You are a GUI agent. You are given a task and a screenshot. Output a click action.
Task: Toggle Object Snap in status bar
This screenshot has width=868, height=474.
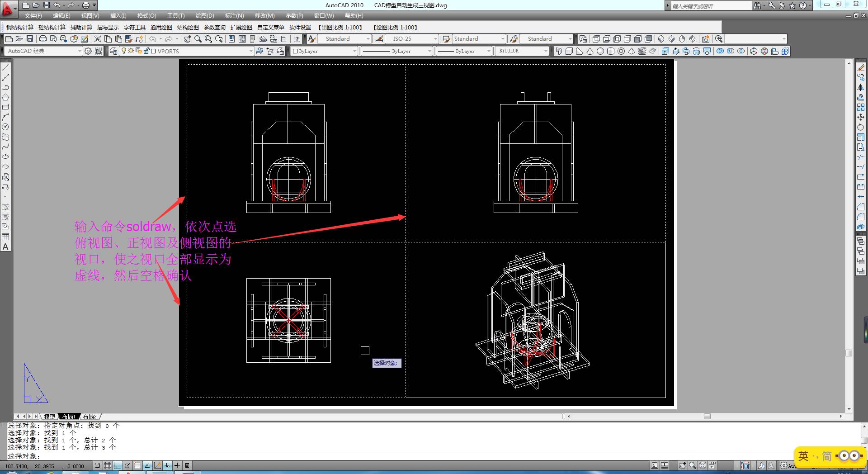tap(137, 465)
